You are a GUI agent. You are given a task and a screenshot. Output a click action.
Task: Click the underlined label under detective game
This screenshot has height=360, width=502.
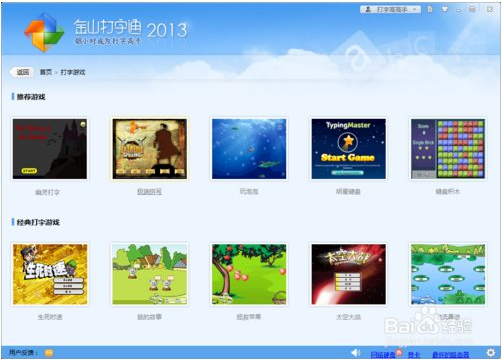149,192
